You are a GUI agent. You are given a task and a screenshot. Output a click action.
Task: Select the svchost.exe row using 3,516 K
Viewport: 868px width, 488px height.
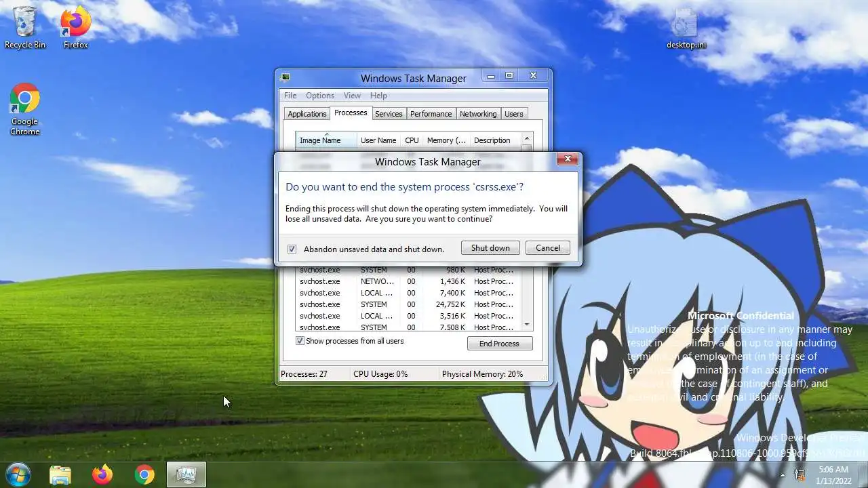click(408, 316)
